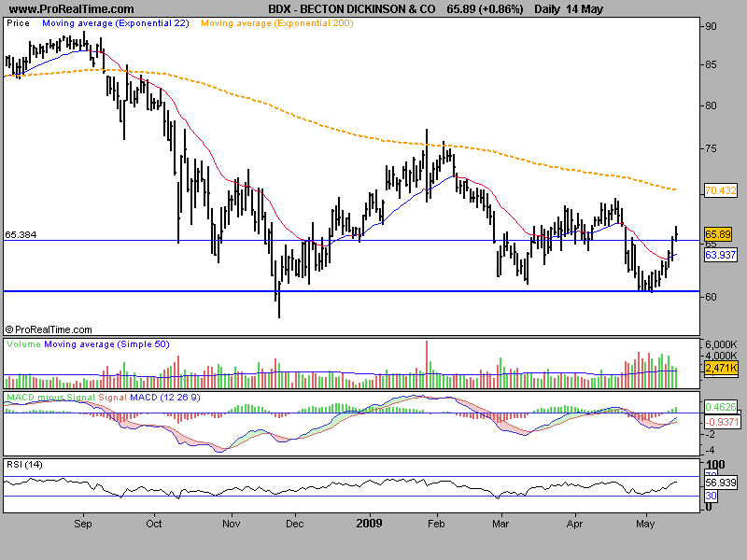Click the Apr month label on time axis

(x=574, y=524)
